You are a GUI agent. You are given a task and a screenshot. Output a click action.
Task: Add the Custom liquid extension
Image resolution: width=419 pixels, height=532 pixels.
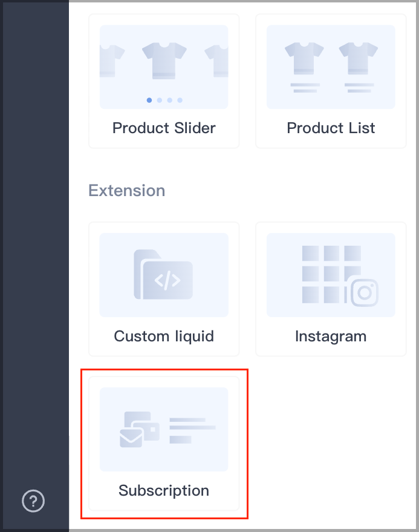[x=164, y=289]
